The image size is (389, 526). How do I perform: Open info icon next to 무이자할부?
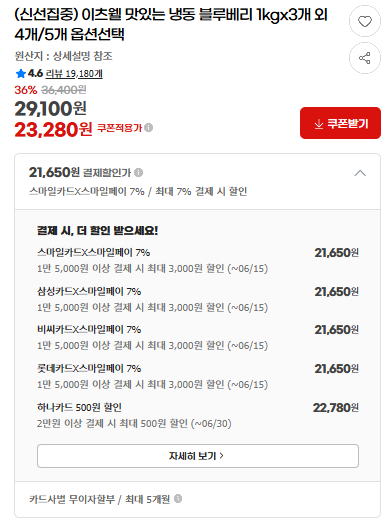[x=178, y=499]
